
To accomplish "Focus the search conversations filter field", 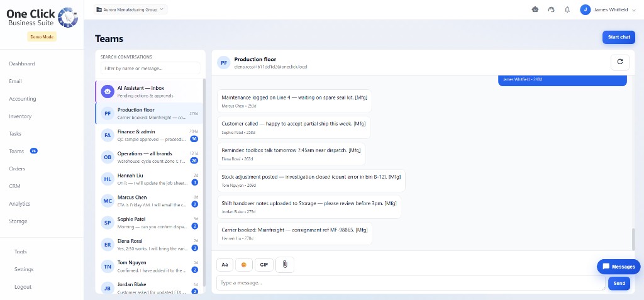I will pos(150,68).
